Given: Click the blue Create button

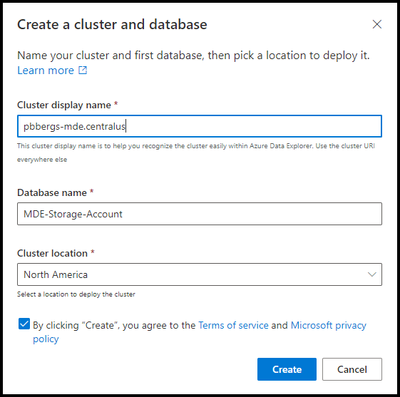Looking at the screenshot, I should point(287,369).
